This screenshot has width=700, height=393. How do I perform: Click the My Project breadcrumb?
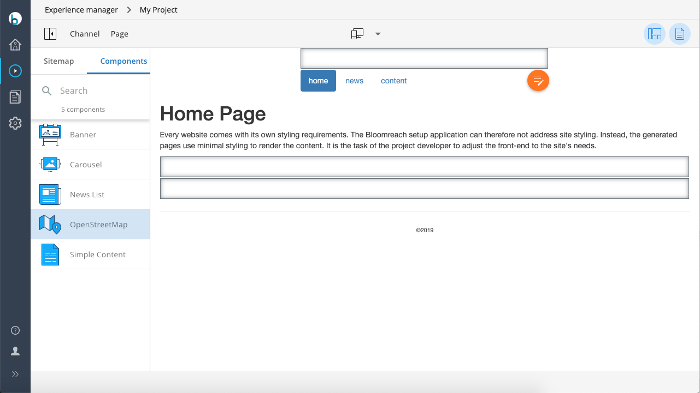tap(158, 10)
